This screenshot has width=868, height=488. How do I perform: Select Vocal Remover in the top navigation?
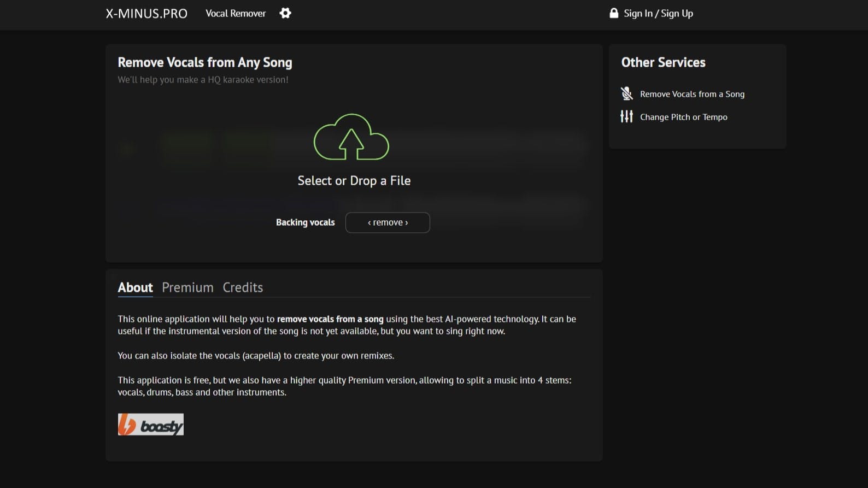pos(236,14)
